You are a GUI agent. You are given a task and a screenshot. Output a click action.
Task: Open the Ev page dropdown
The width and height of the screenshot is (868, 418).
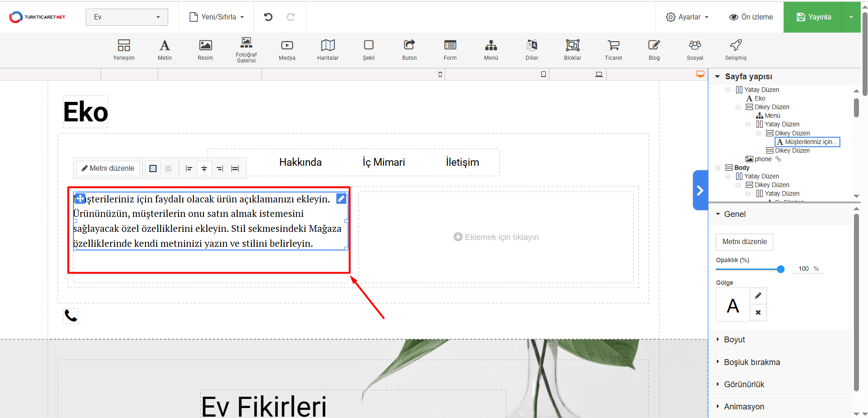pyautogui.click(x=126, y=17)
